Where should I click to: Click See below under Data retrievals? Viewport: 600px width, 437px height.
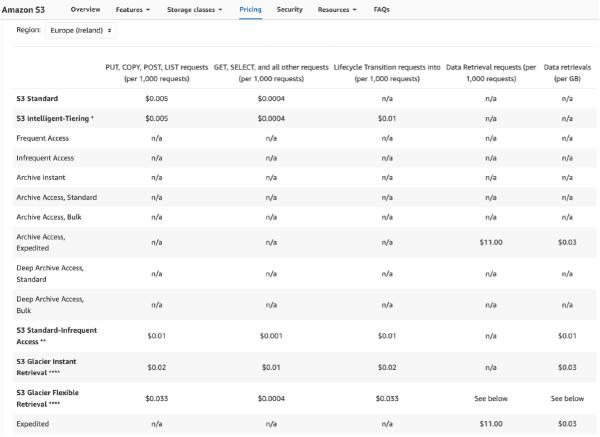tap(567, 398)
